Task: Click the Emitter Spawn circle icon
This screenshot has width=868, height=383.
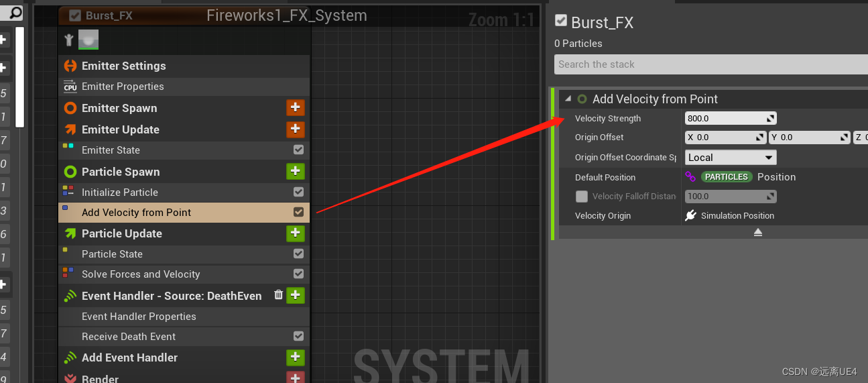Action: point(70,108)
